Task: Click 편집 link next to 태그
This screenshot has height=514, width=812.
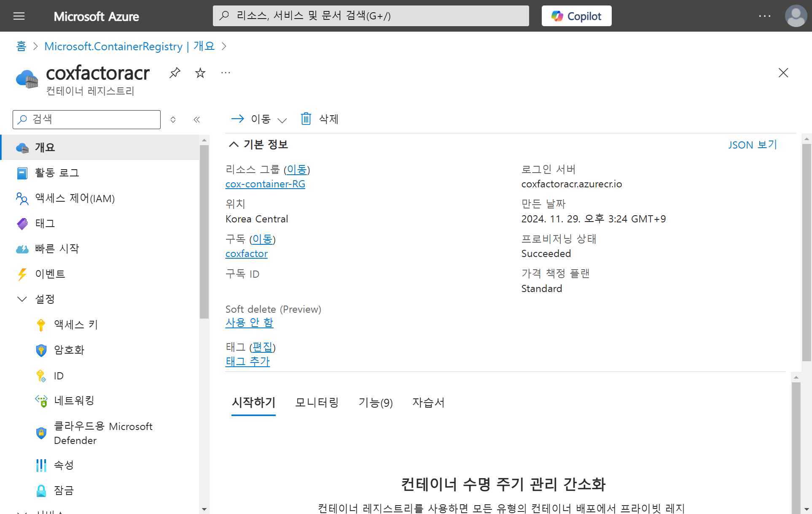Action: click(262, 347)
